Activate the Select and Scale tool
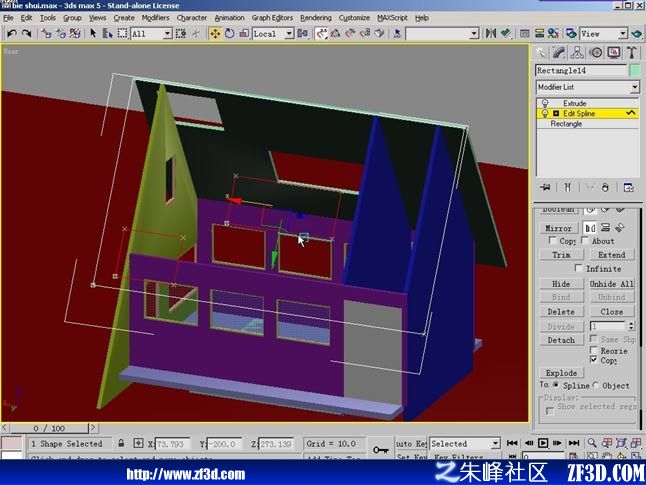The image size is (646, 485). coord(244,33)
